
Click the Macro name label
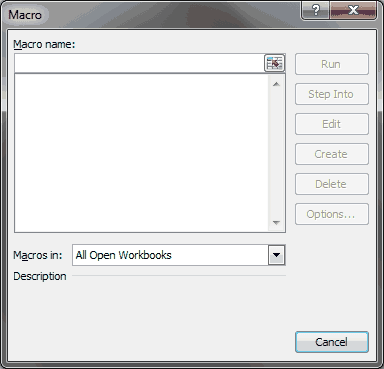(x=44, y=44)
